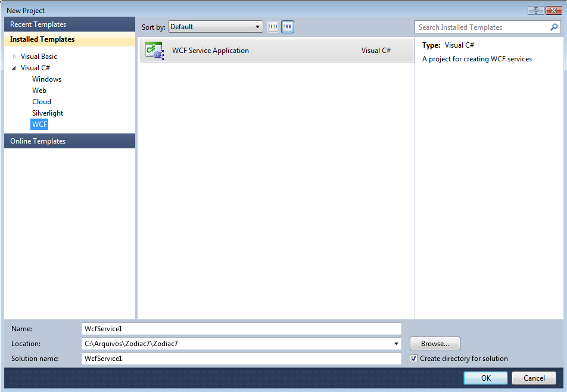Select Silverlight under Visual C#
Image resolution: width=567 pixels, height=392 pixels.
click(x=48, y=113)
